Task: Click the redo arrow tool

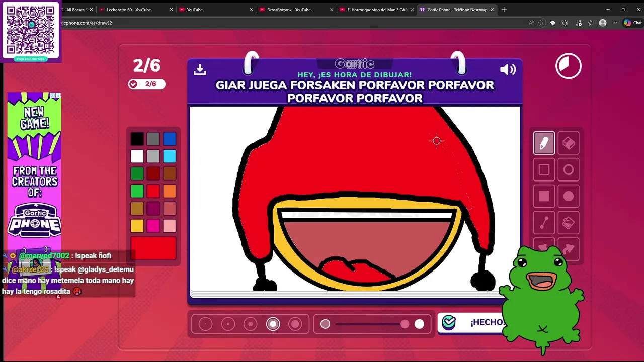Action: tap(569, 248)
